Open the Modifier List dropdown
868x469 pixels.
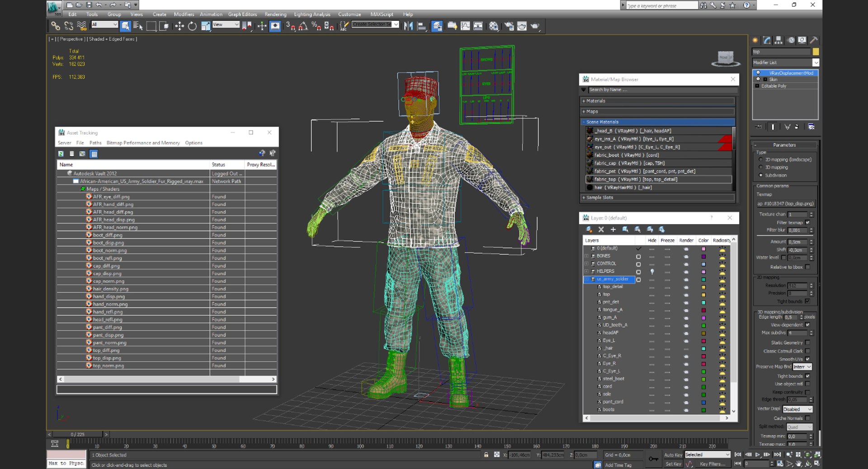coord(785,63)
